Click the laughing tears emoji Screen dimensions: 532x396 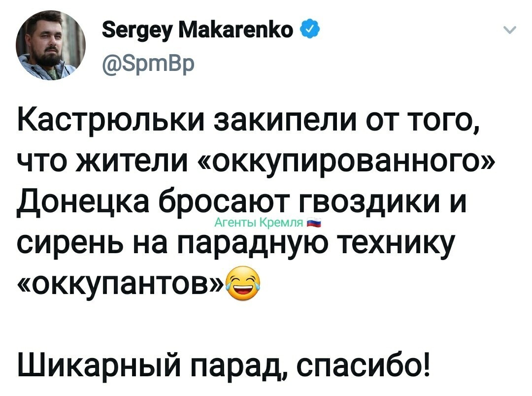click(x=243, y=283)
